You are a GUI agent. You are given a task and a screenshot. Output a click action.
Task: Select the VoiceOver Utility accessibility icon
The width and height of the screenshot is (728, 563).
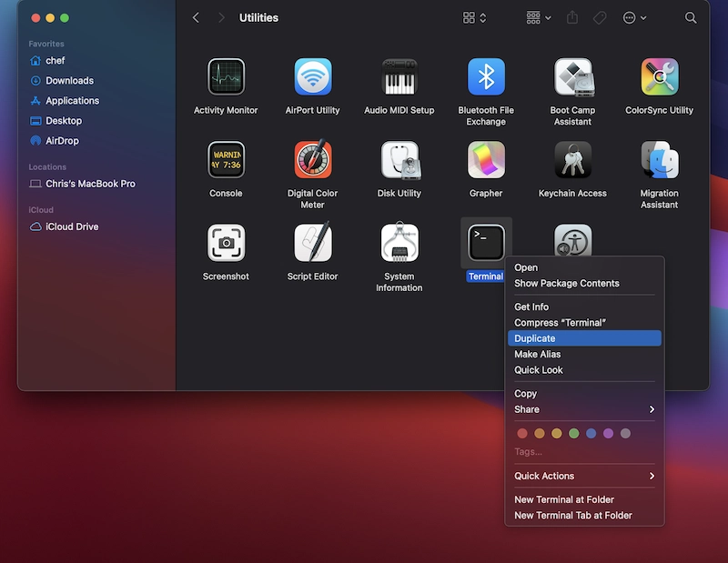click(x=572, y=240)
